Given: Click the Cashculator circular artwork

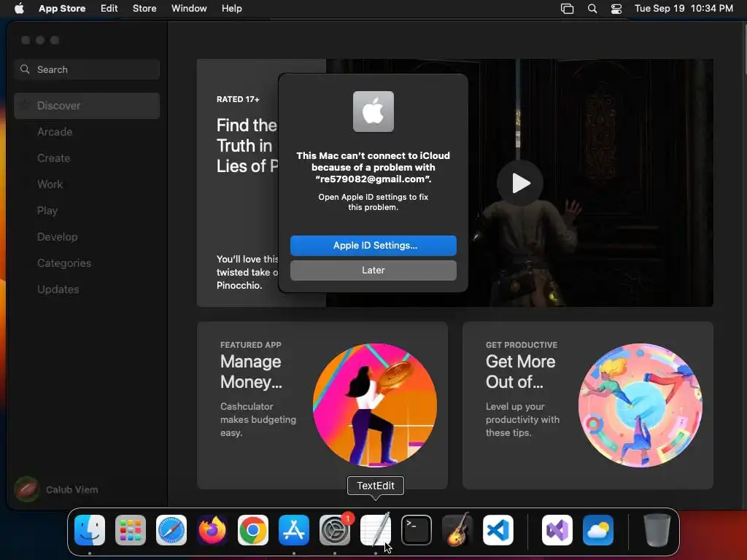Looking at the screenshot, I should point(374,405).
